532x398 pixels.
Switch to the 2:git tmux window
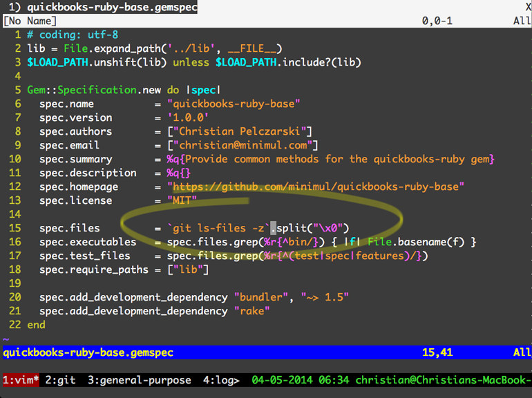pyautogui.click(x=61, y=379)
